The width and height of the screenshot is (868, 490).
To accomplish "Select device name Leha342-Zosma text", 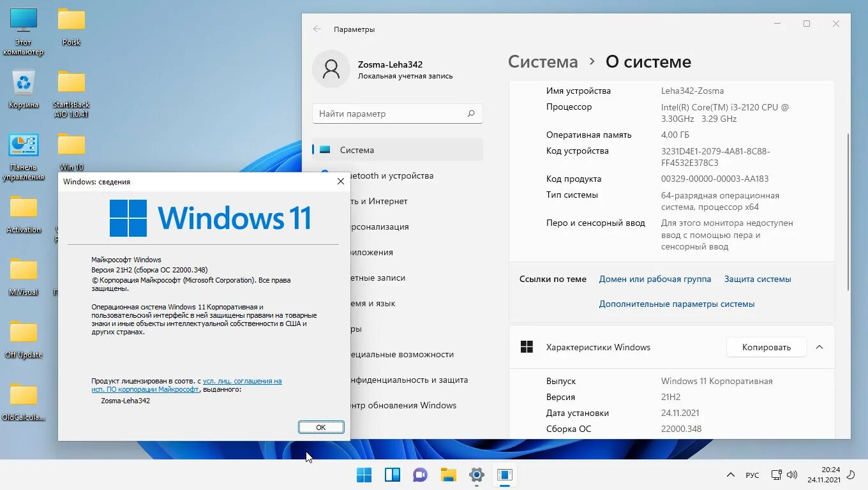I will tap(692, 91).
